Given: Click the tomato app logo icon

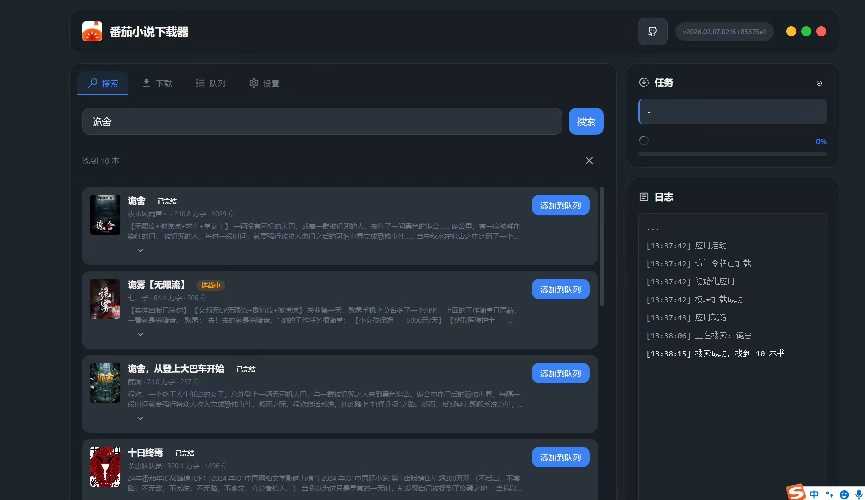Looking at the screenshot, I should (x=92, y=32).
